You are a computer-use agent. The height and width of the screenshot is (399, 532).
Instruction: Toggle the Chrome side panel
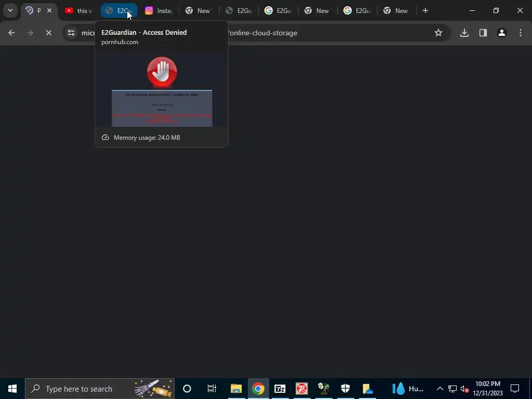(x=483, y=33)
